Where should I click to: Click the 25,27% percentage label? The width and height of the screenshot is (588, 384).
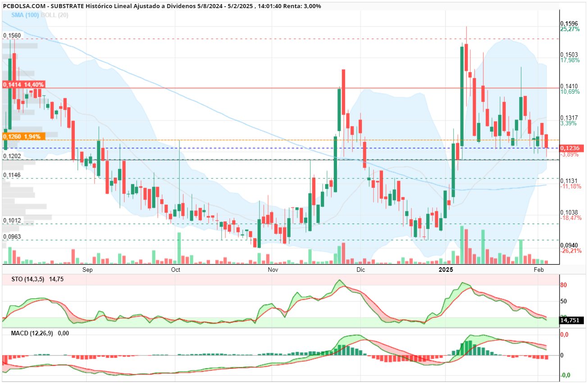pyautogui.click(x=570, y=29)
